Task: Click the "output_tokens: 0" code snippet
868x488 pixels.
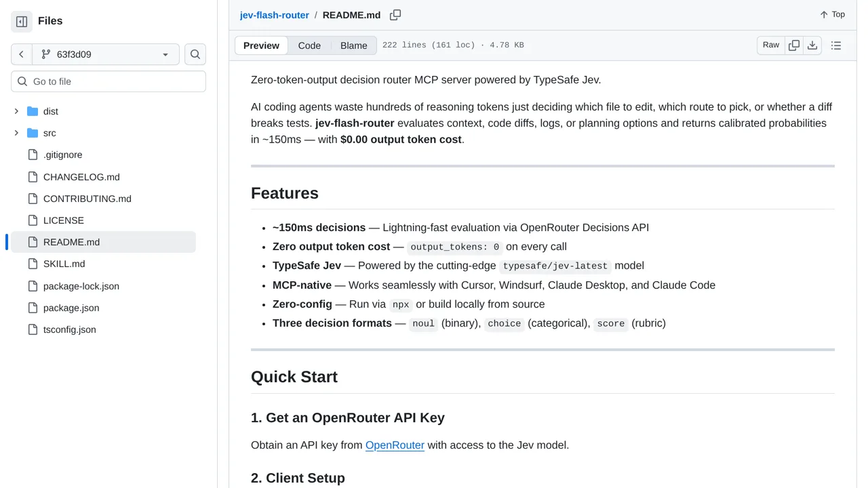Action: 455,247
